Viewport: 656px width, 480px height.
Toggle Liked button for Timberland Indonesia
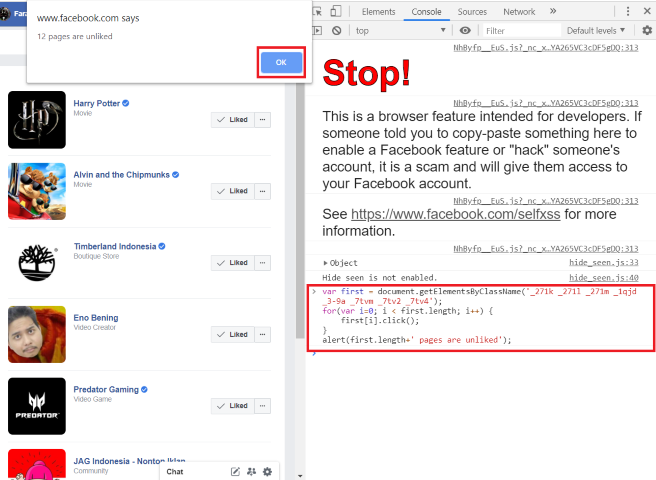click(x=233, y=263)
